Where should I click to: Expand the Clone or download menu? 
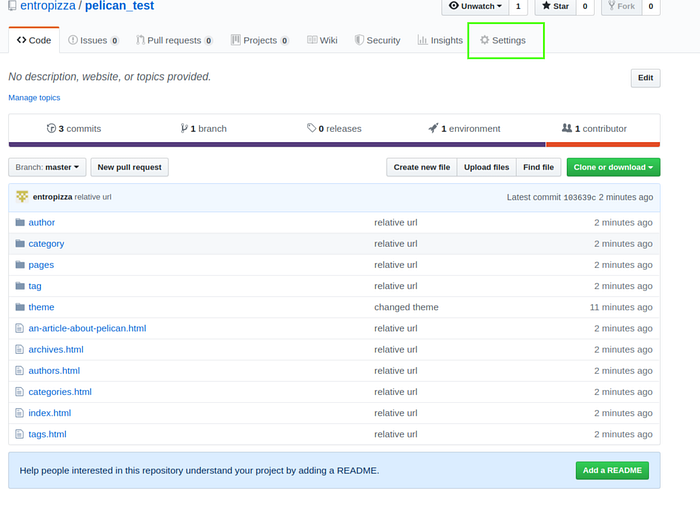[x=613, y=167]
